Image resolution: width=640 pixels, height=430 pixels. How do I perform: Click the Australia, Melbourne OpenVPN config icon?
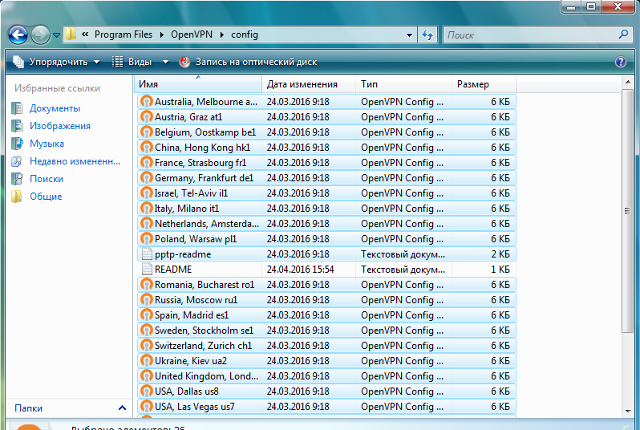point(146,102)
